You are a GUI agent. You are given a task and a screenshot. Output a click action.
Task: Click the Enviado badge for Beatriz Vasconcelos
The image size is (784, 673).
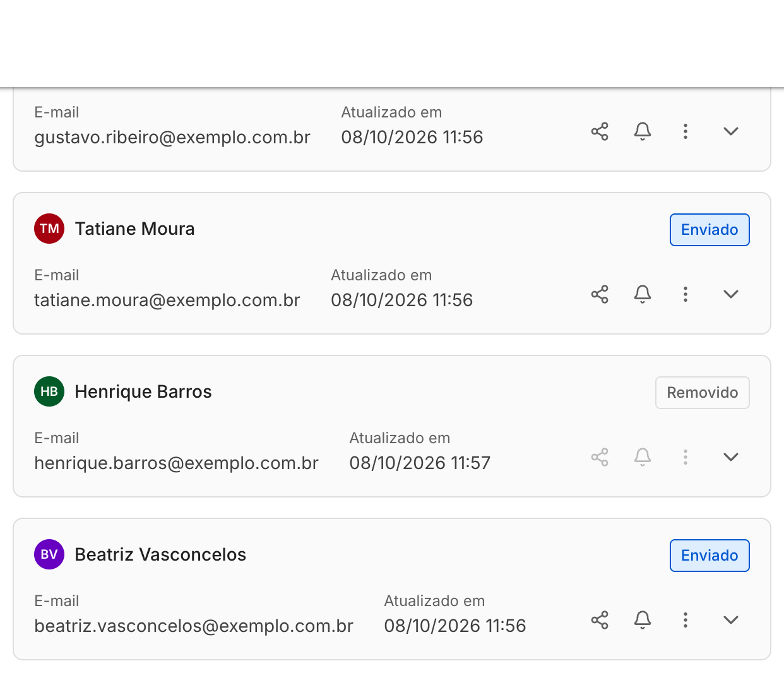[x=710, y=556]
